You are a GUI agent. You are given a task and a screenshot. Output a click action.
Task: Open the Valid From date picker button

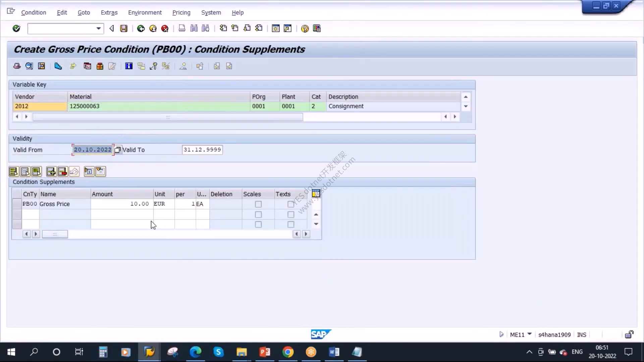(x=117, y=150)
